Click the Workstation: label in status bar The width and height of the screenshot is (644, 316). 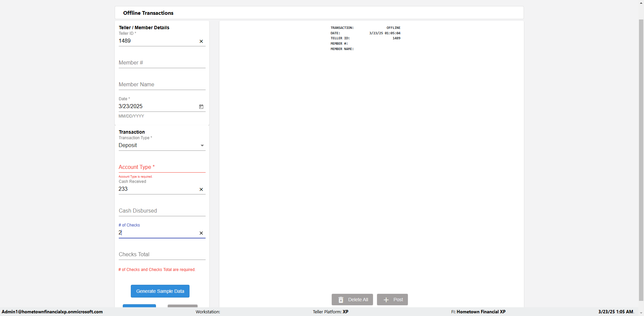click(208, 312)
